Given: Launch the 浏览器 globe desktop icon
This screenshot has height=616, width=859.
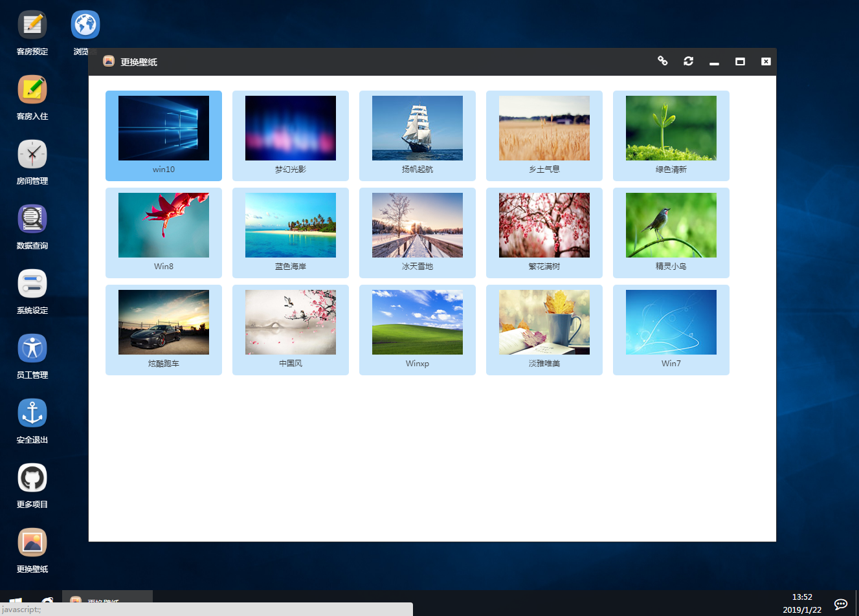Looking at the screenshot, I should tap(85, 25).
